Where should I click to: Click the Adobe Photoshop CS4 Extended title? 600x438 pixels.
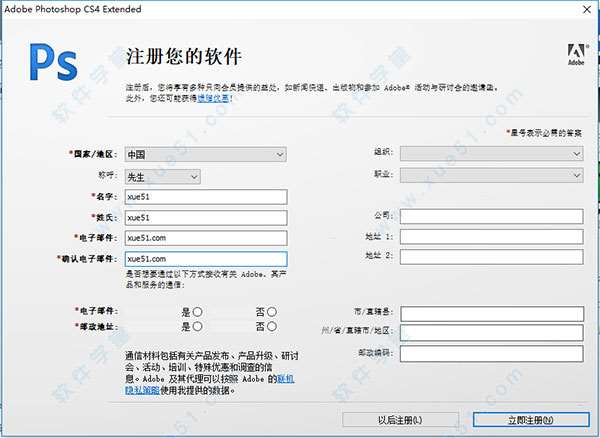pyautogui.click(x=73, y=9)
